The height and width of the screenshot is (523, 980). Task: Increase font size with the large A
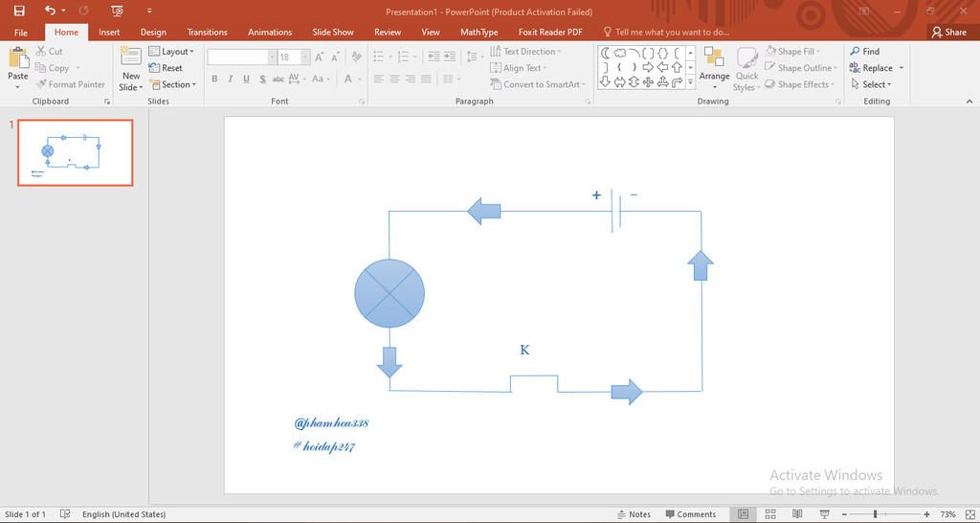point(320,57)
